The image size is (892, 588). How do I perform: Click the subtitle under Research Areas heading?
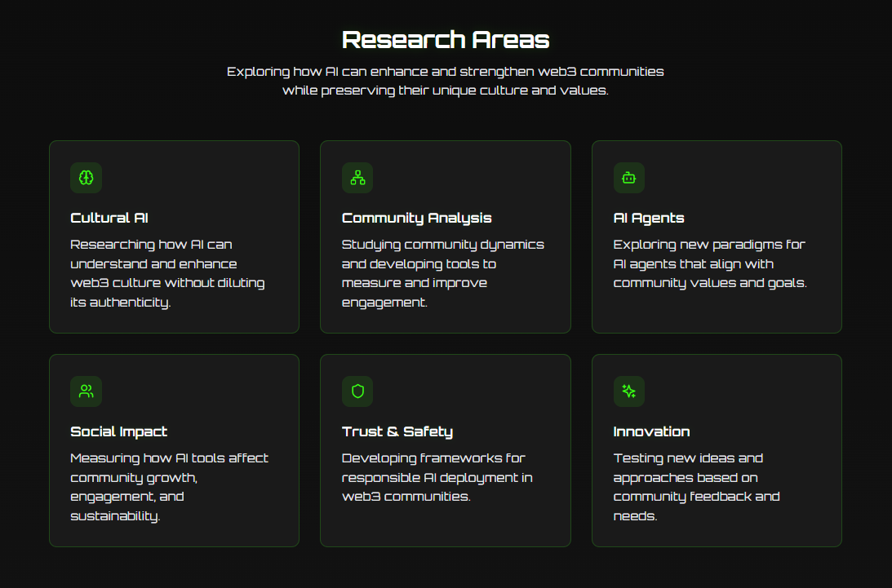[x=446, y=81]
